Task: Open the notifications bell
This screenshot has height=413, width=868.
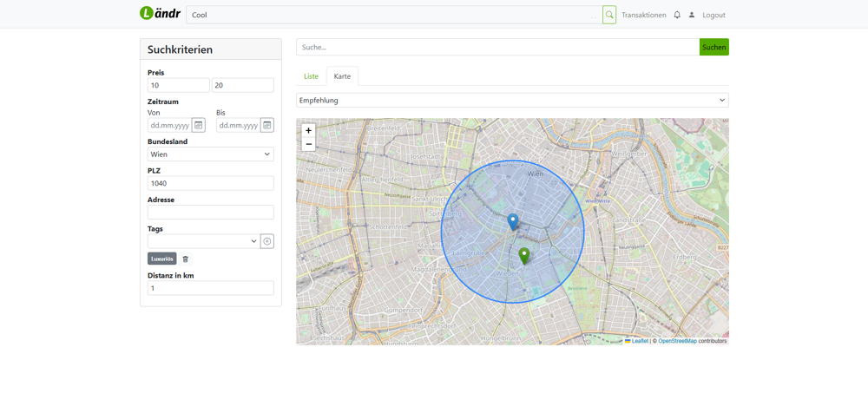Action: pos(677,15)
